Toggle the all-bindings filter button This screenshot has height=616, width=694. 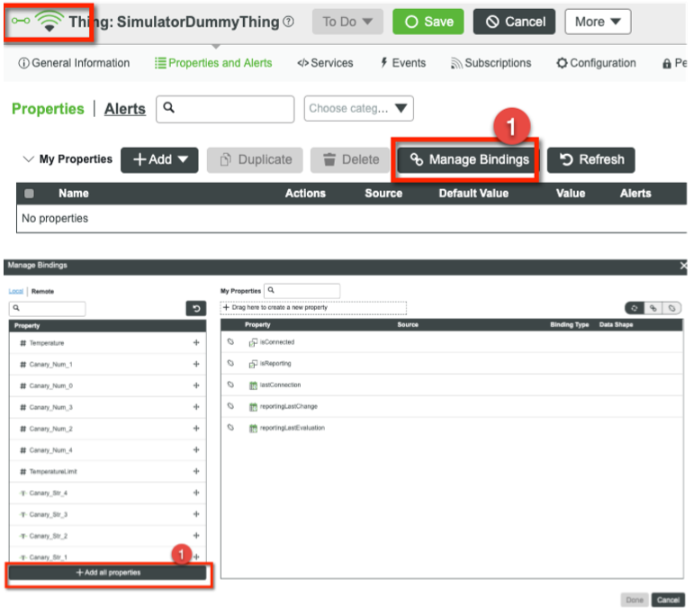[x=635, y=308]
